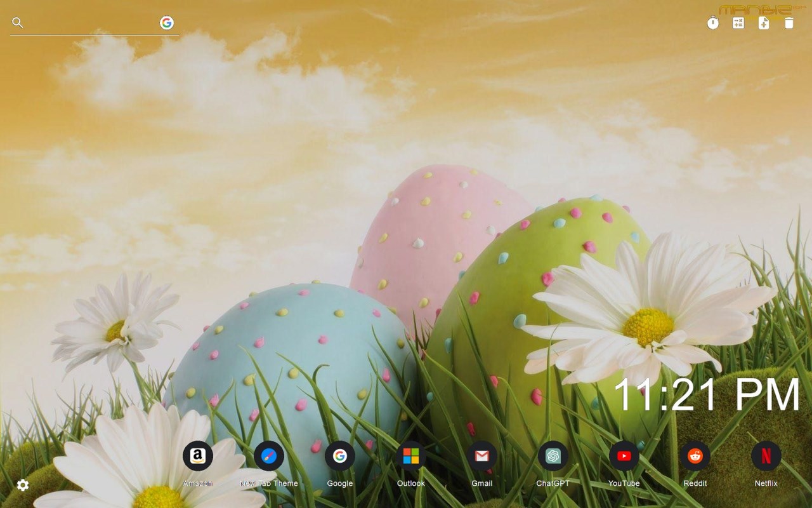The image size is (812, 508).
Task: Open the Netflix shortcut
Action: (766, 456)
